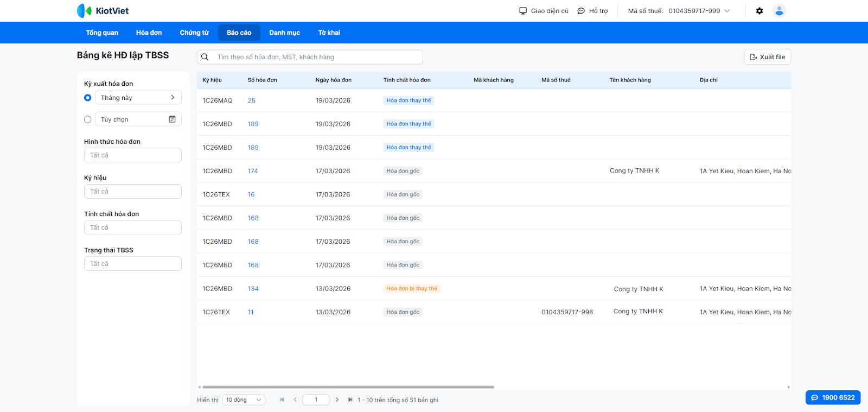Open settings via the gear icon

tap(759, 11)
